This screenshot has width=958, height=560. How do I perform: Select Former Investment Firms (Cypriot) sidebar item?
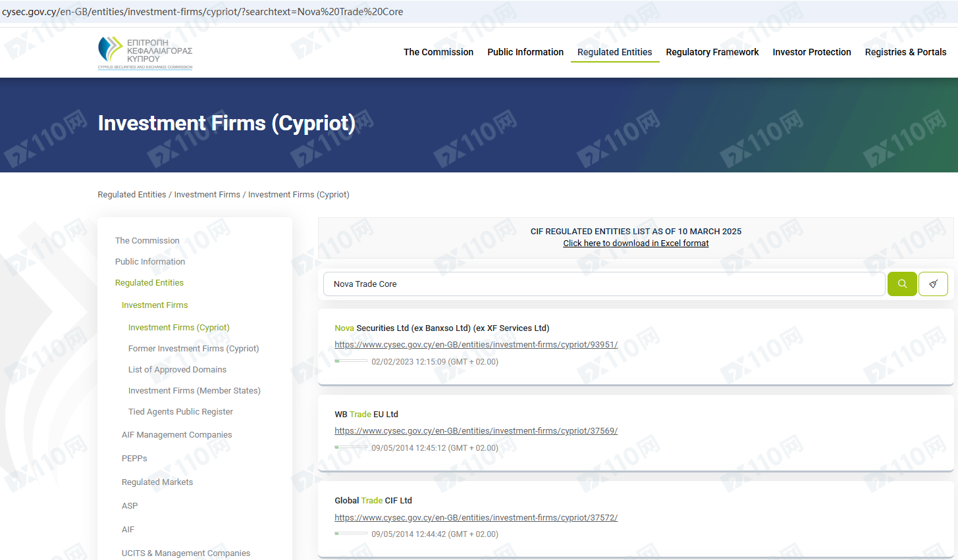click(x=193, y=349)
